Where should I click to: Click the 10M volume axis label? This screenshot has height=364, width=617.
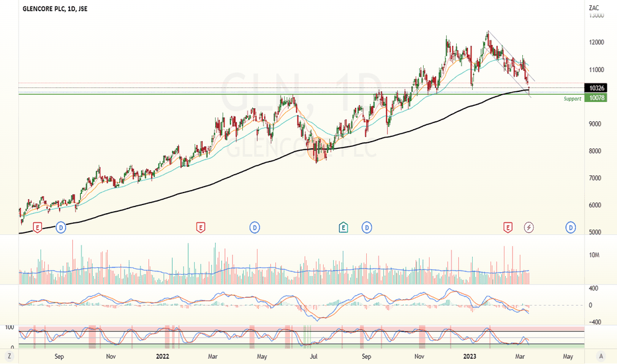tap(594, 255)
